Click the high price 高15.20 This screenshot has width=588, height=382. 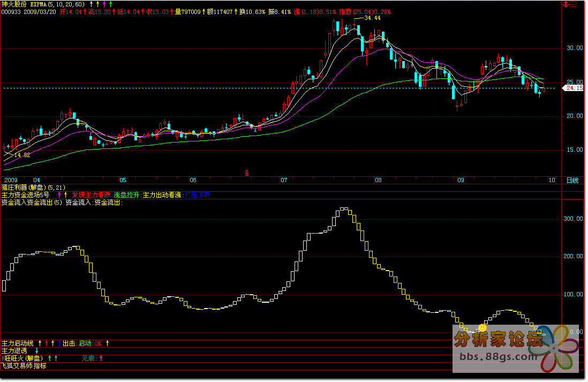[x=99, y=12]
